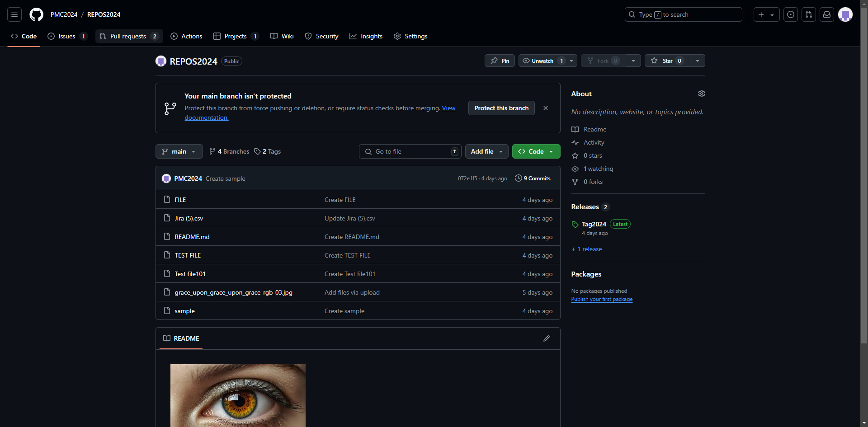Open the hamburger navigation menu
868x427 pixels.
coord(14,14)
